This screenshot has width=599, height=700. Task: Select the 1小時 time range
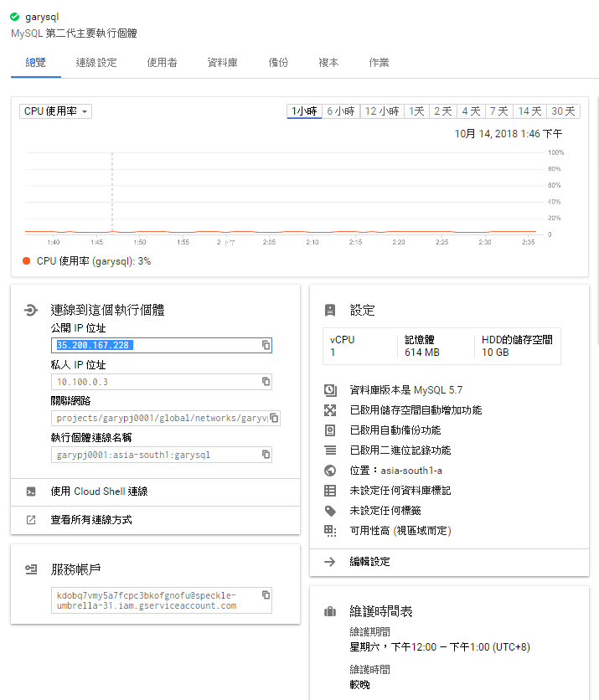[304, 111]
